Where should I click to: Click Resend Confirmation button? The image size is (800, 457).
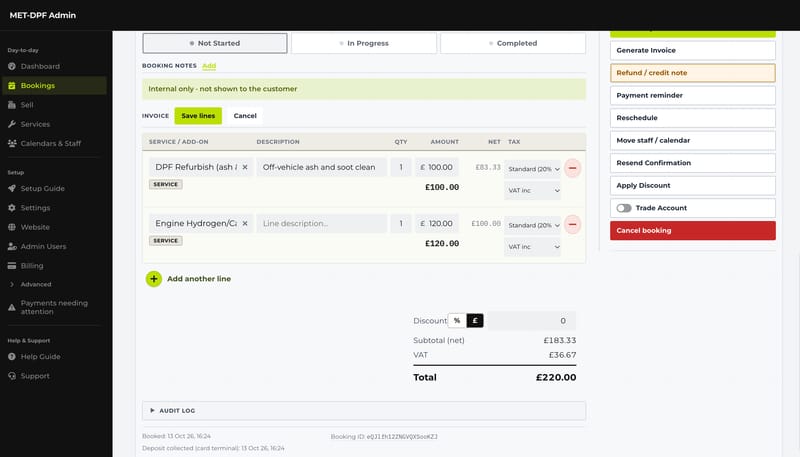(x=692, y=163)
